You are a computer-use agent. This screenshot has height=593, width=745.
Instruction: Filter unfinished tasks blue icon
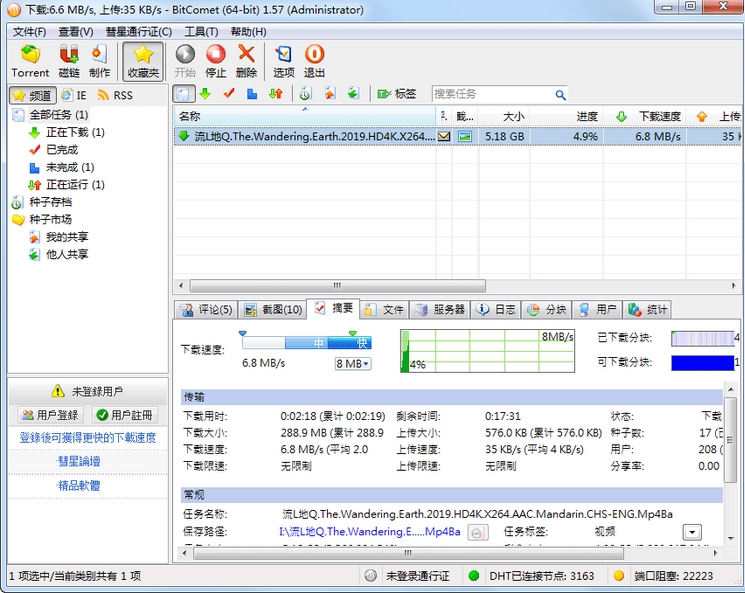[x=252, y=94]
